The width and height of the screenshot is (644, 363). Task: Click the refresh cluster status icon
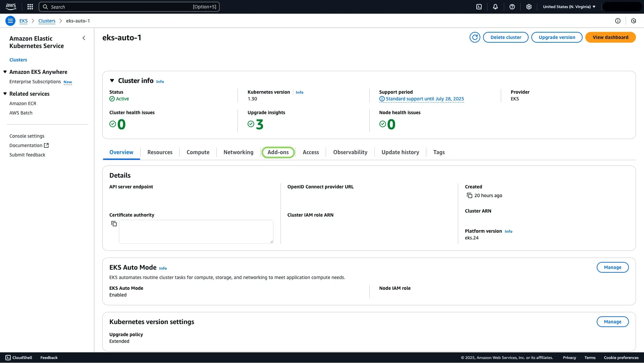[x=475, y=37]
